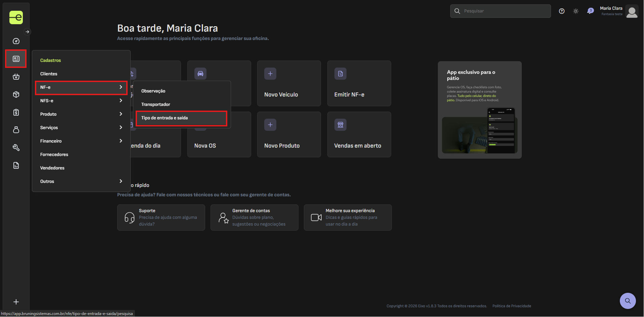Open Maria Clara user avatar
This screenshot has height=317, width=644.
632,11
